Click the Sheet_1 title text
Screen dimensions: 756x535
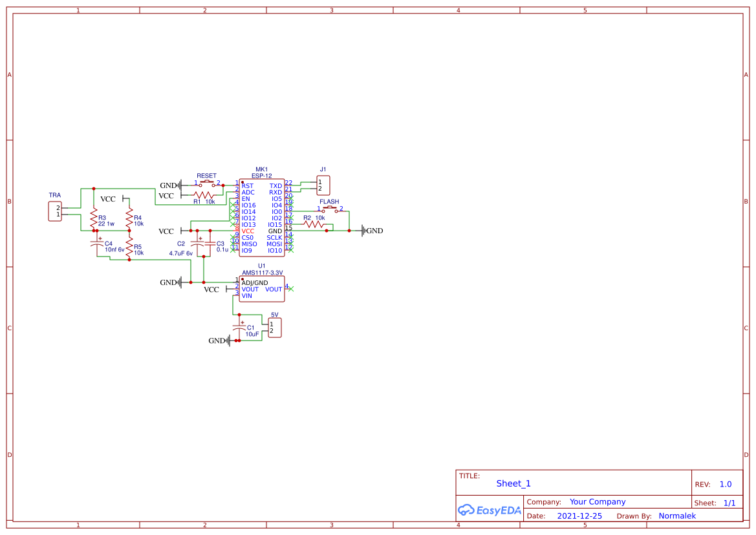[513, 483]
